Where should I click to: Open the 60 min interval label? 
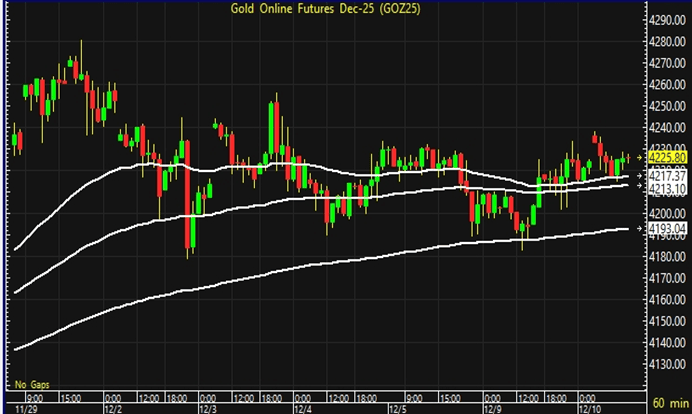[x=664, y=403]
